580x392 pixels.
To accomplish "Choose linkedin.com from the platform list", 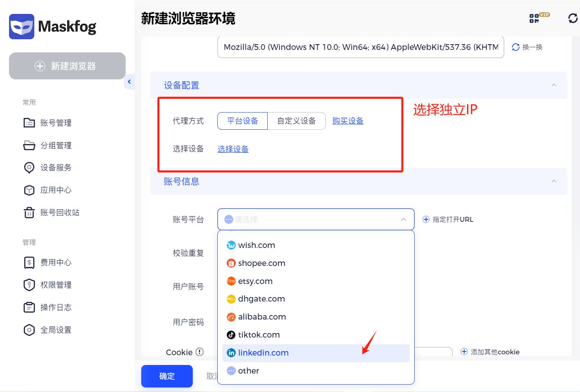I will click(316, 353).
